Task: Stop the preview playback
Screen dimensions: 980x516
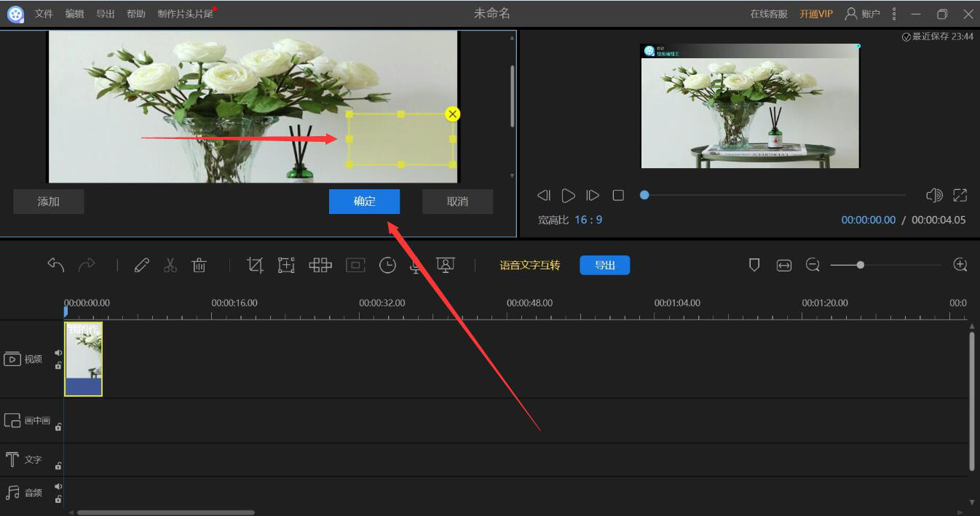Action: pyautogui.click(x=618, y=195)
